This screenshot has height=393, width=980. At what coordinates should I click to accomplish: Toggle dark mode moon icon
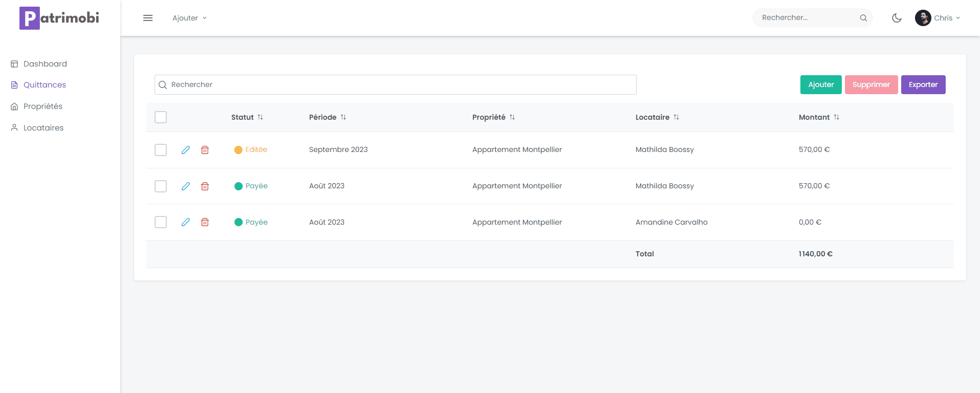[897, 18]
